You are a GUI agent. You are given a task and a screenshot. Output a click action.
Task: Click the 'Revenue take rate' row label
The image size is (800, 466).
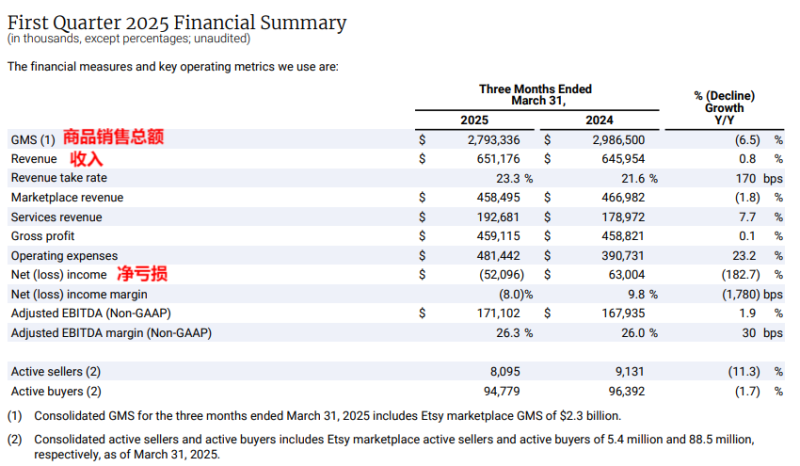[x=58, y=178]
